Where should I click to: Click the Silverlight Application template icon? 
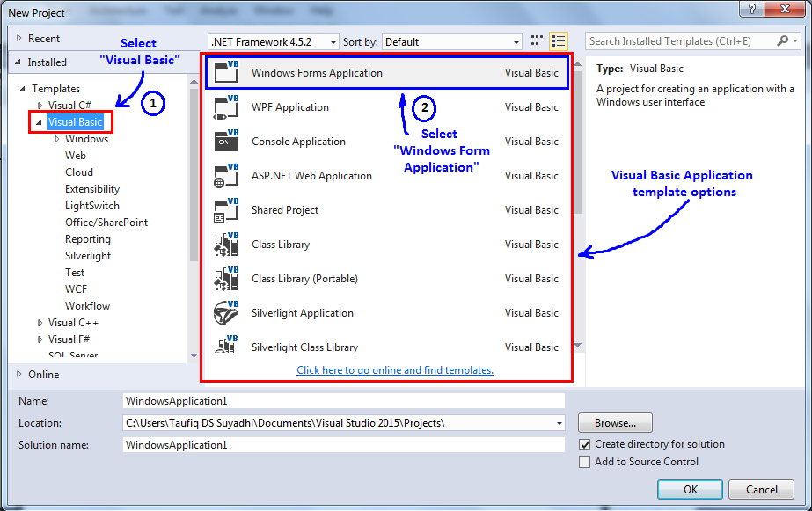[x=226, y=313]
